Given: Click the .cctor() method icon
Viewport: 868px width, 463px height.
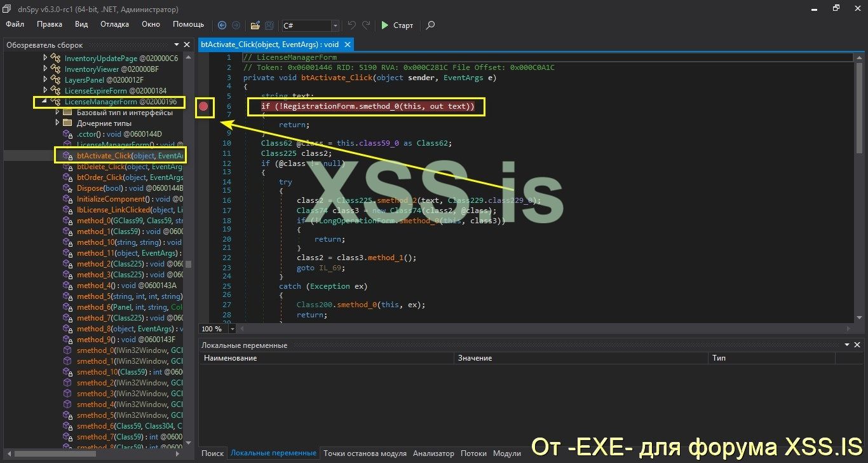Looking at the screenshot, I should pyautogui.click(x=67, y=134).
